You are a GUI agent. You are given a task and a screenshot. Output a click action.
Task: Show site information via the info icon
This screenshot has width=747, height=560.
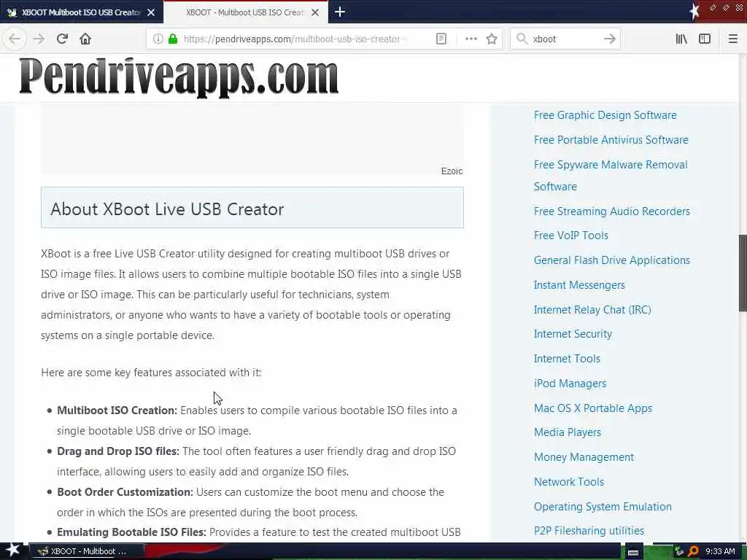(158, 39)
